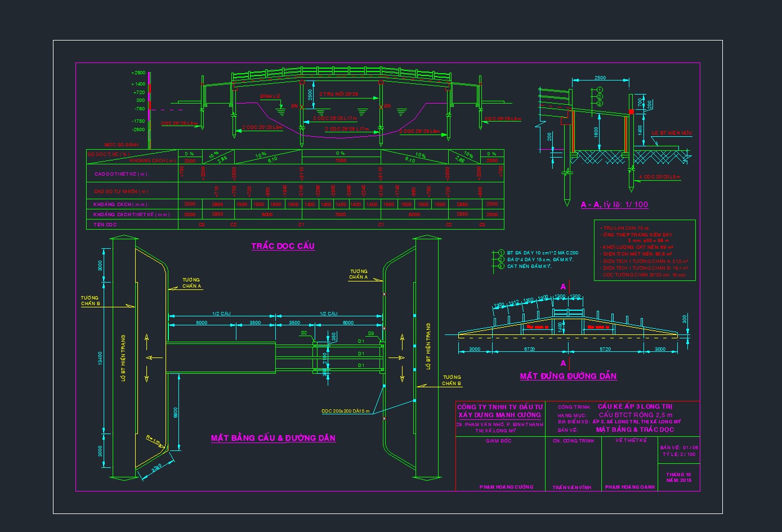Click the 'TRẮC DỌC CẦU' drawing title

point(283,246)
